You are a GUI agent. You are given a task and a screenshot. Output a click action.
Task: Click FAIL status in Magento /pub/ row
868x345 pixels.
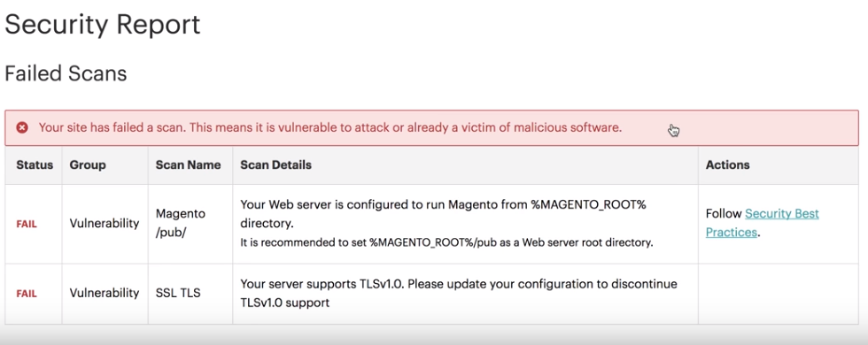pos(27,225)
